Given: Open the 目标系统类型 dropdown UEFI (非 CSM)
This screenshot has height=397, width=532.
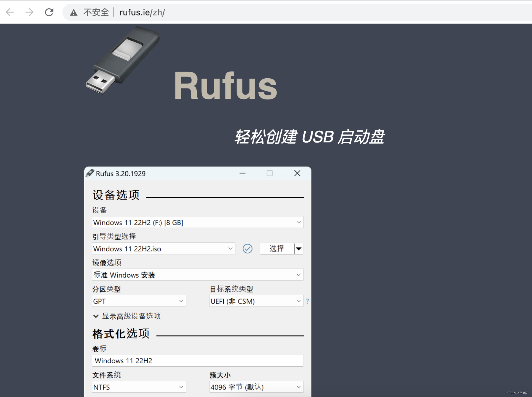Looking at the screenshot, I should 256,301.
